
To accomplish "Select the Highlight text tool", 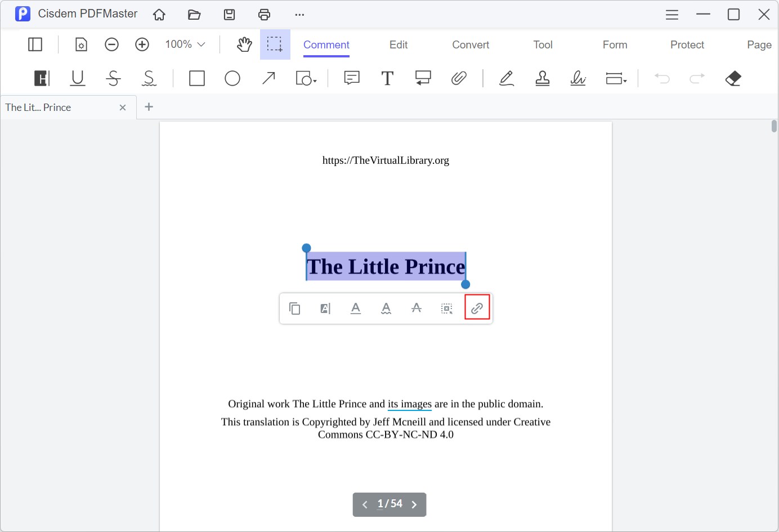I will point(41,78).
